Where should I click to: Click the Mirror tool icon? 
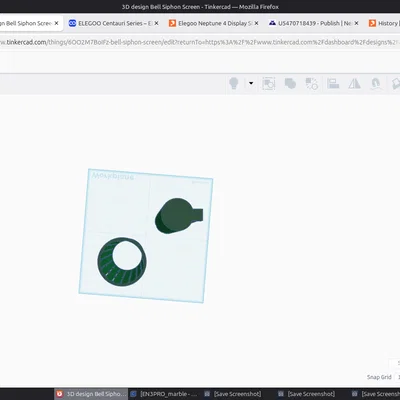(x=354, y=83)
